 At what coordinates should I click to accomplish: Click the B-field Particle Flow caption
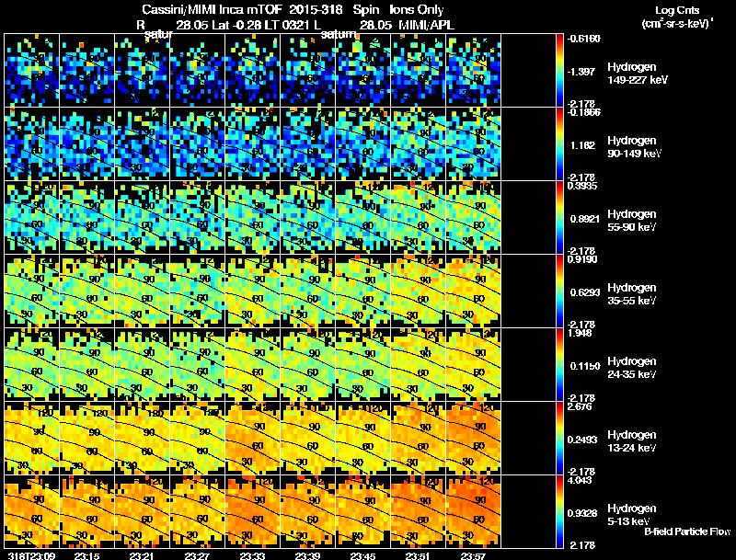point(687,531)
